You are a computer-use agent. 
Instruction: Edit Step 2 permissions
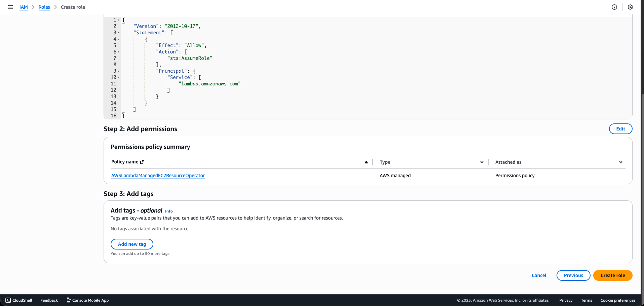(x=620, y=128)
